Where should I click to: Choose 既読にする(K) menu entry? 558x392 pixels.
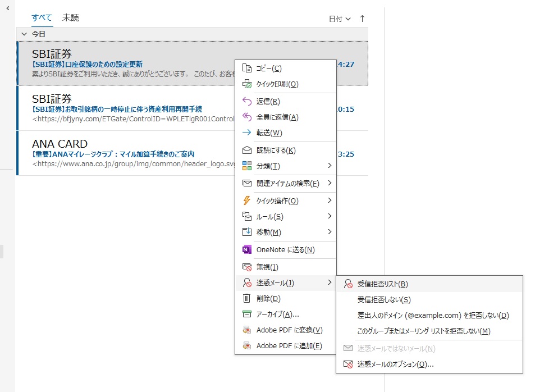point(285,150)
